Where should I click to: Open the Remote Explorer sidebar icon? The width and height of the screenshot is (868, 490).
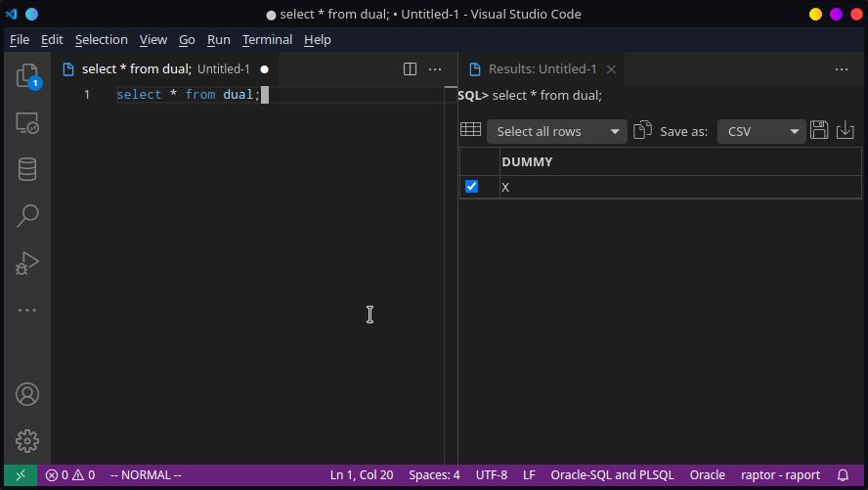pyautogui.click(x=27, y=123)
